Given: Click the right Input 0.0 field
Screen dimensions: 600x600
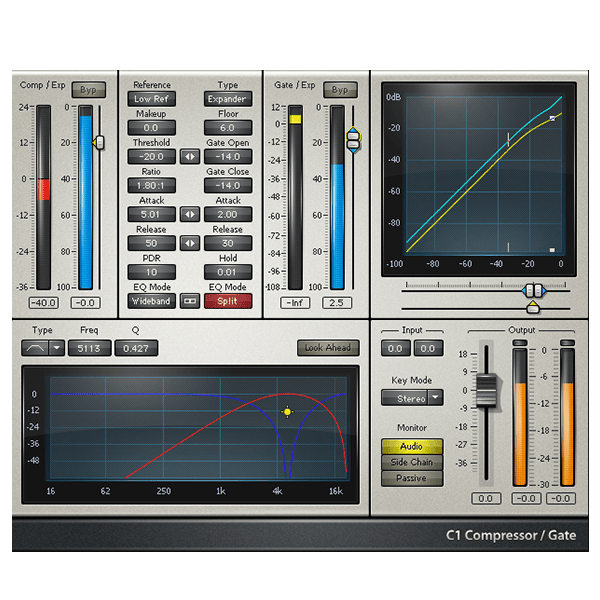Looking at the screenshot, I should [x=428, y=348].
